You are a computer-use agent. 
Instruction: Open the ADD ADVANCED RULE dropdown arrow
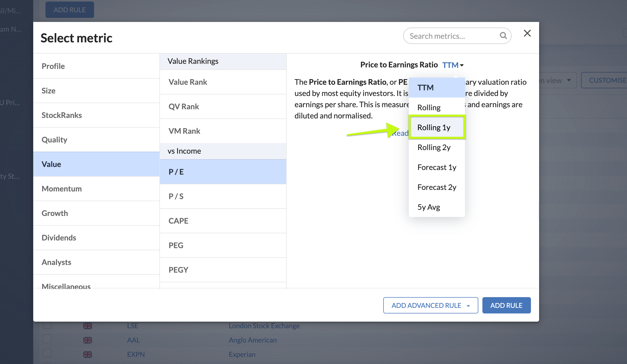[468, 306]
